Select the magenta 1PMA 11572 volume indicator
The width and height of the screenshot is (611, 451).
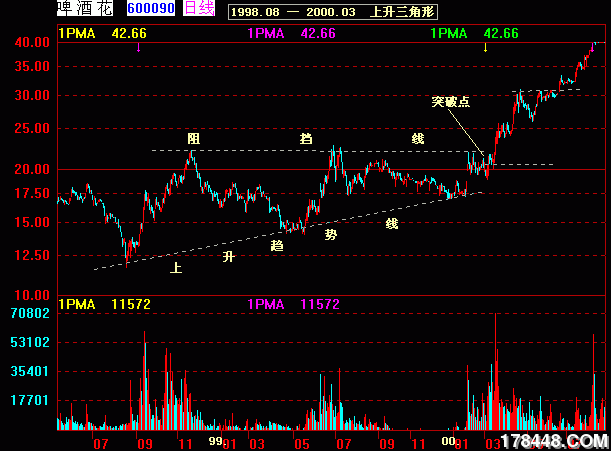pos(294,304)
